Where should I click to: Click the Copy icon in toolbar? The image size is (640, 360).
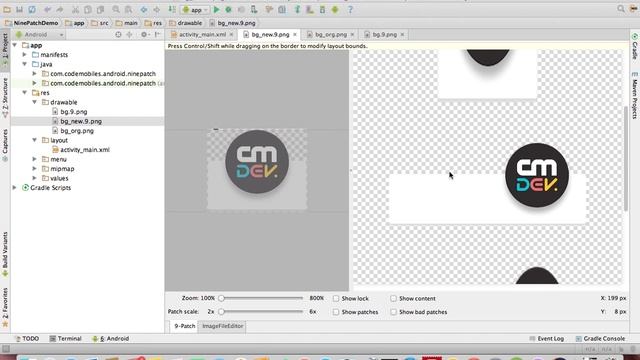[88, 9]
